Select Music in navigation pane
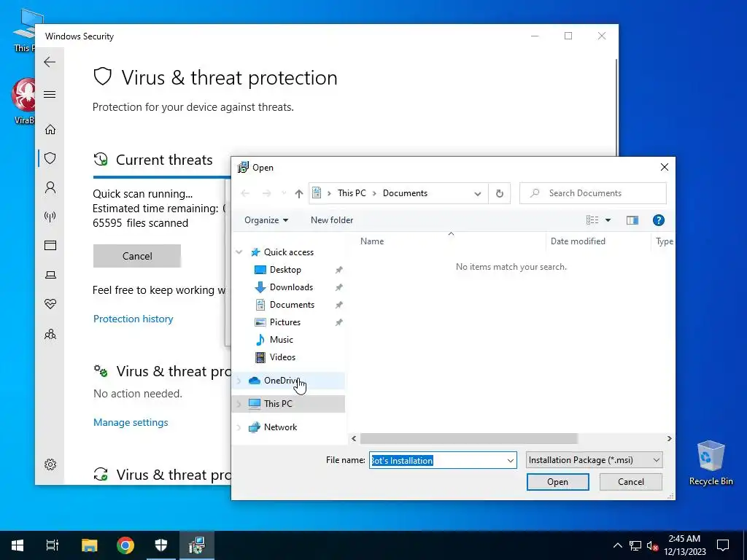 coord(281,340)
